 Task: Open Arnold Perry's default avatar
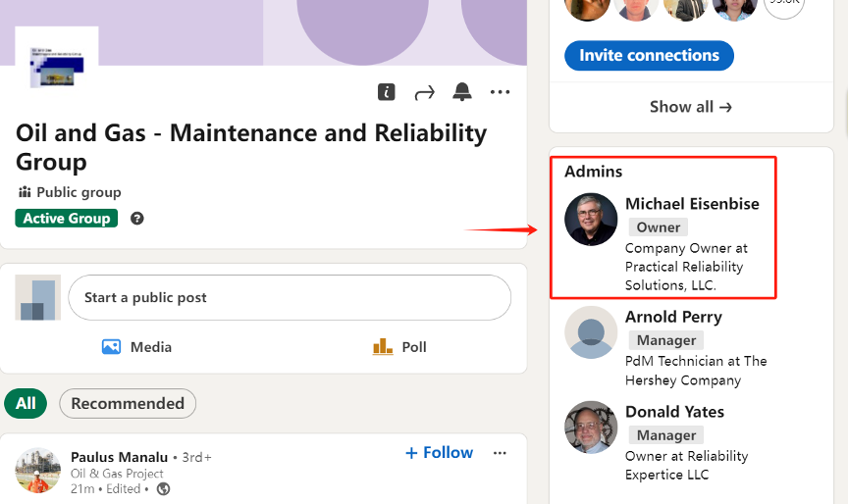click(x=591, y=332)
